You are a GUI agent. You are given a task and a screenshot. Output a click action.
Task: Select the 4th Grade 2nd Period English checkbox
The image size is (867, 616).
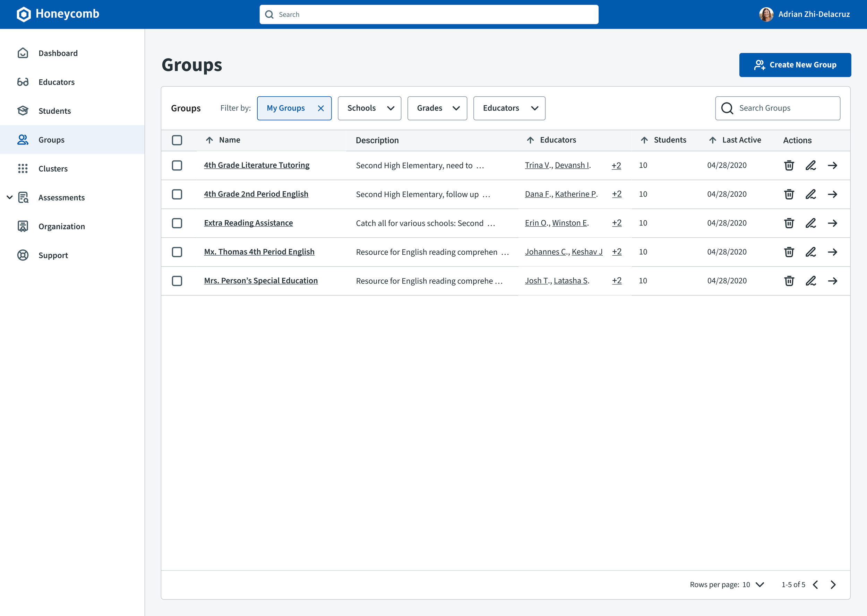(177, 194)
